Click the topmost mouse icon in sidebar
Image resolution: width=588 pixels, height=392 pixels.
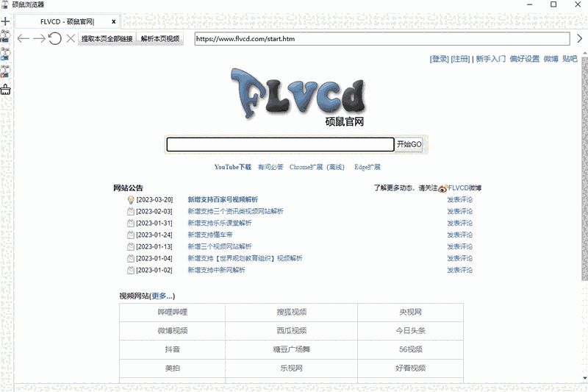point(5,36)
